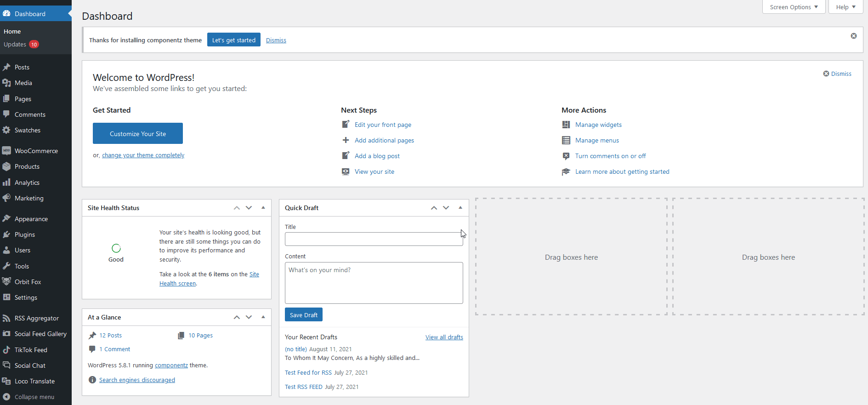Open Learn more about getting started

pyautogui.click(x=622, y=171)
